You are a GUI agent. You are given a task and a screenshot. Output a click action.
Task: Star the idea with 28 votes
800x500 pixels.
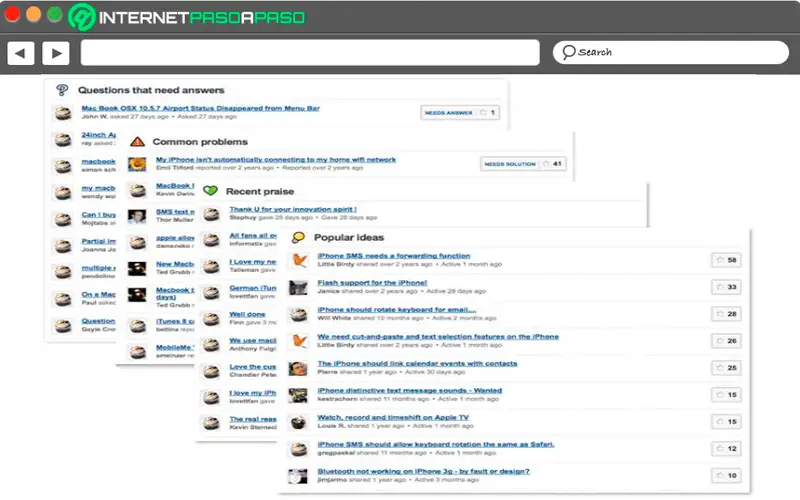tap(720, 314)
